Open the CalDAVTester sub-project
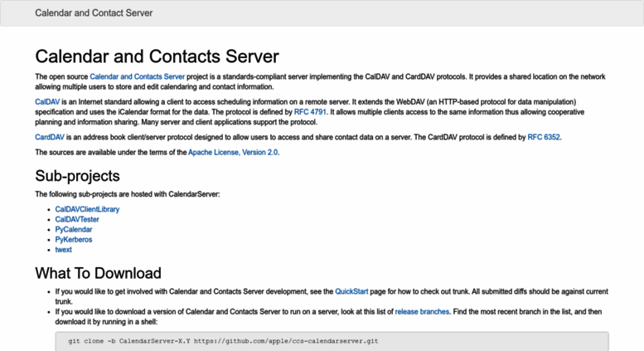Viewport: 644px width, 351px height. point(77,219)
